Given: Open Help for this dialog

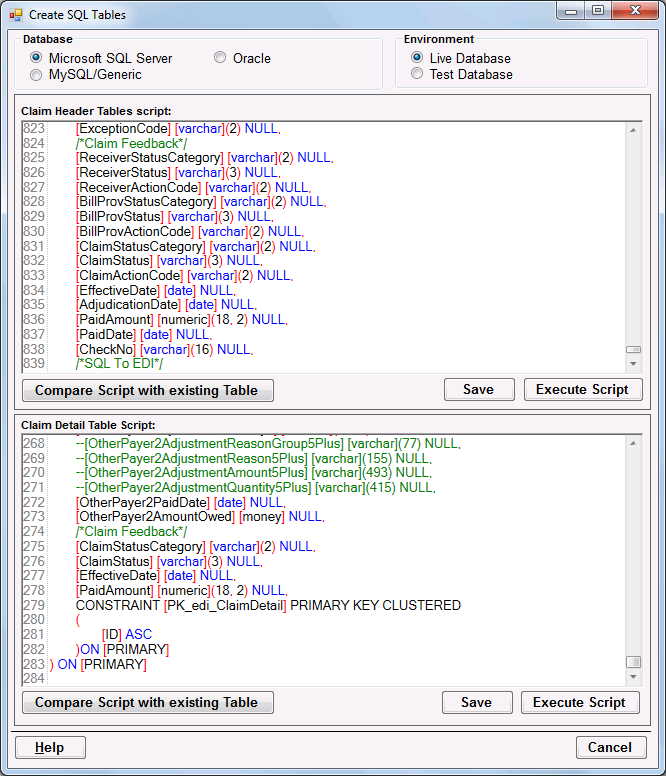Looking at the screenshot, I should (x=50, y=748).
